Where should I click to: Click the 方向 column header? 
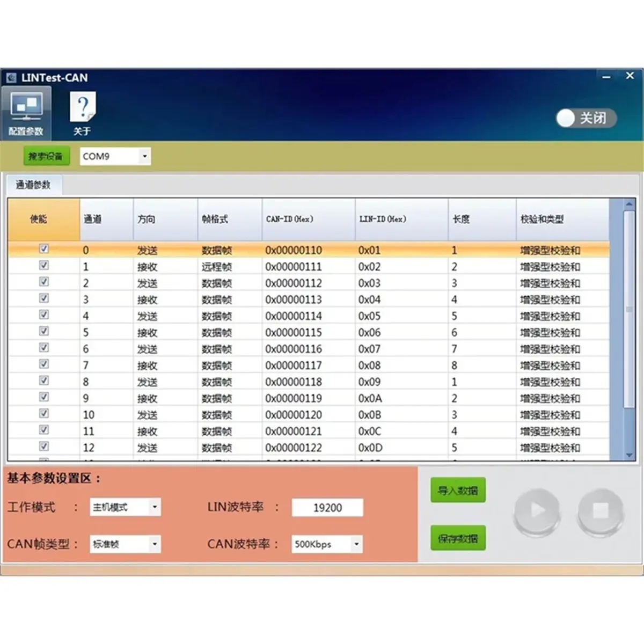(x=165, y=219)
